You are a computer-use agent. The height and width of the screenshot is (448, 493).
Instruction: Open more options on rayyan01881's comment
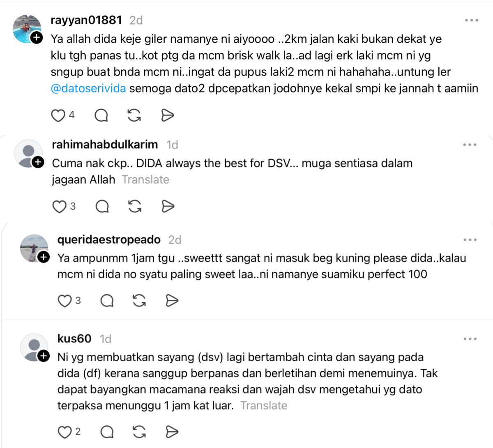pos(472,20)
